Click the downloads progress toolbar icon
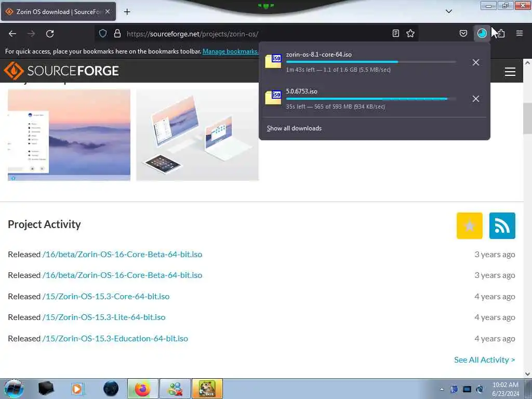The image size is (532, 399). tap(482, 33)
